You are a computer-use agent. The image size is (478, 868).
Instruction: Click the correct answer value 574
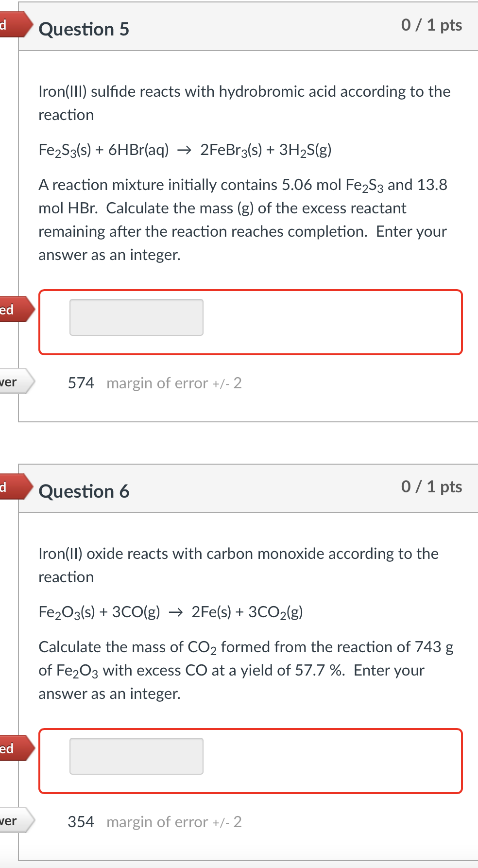(80, 382)
